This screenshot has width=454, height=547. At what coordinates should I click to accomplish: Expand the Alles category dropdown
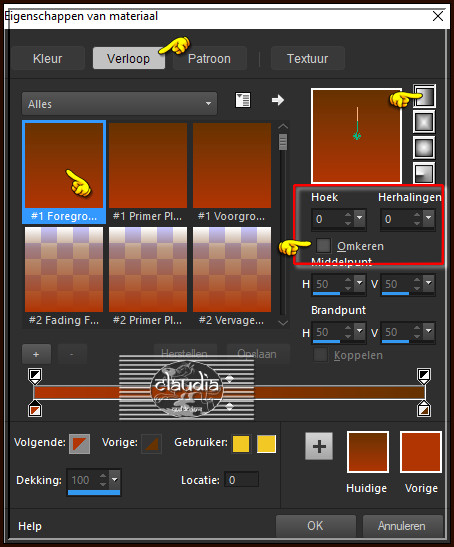point(119,104)
